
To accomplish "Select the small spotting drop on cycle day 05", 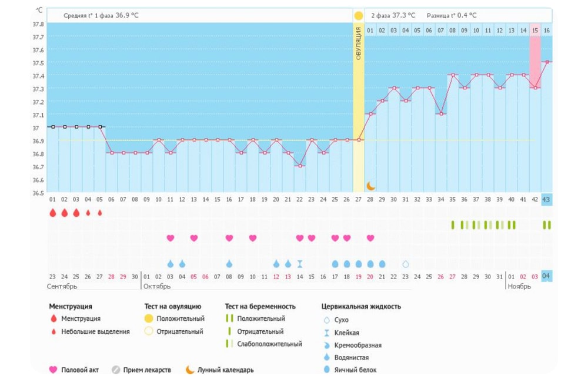I will (x=99, y=213).
